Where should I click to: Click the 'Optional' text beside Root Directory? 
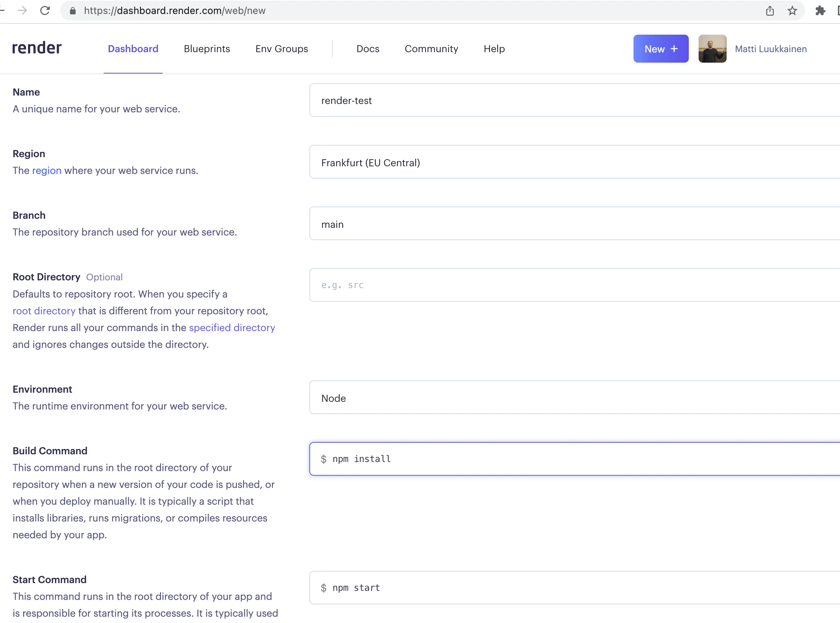point(104,277)
